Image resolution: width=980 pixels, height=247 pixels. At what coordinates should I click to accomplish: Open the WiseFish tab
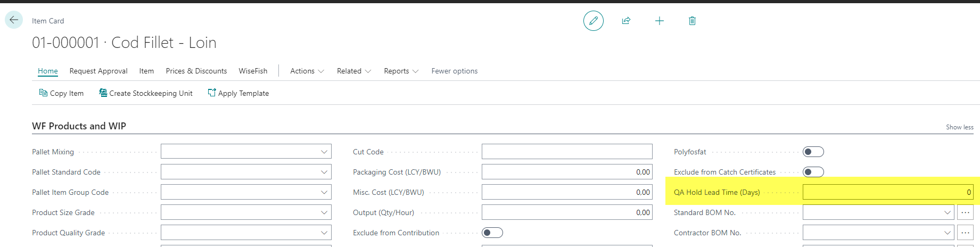253,71
